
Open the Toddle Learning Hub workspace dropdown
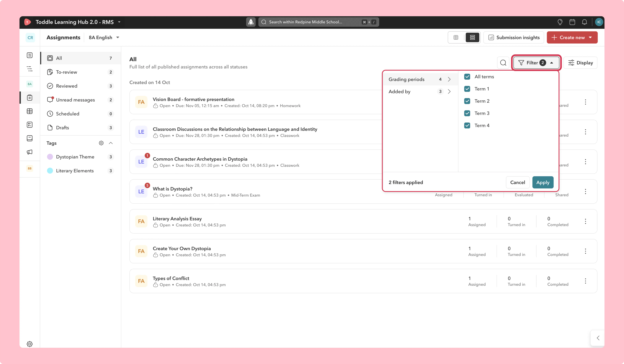point(119,22)
